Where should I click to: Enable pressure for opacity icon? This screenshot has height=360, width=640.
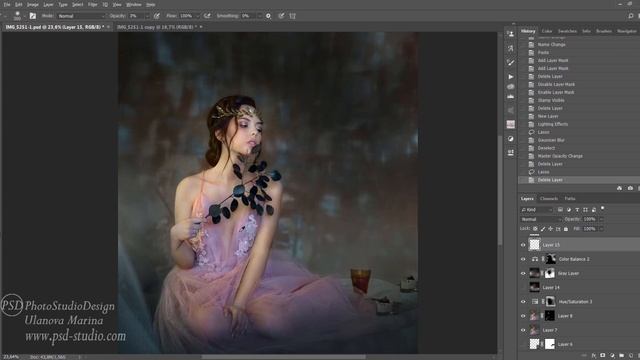(157, 16)
